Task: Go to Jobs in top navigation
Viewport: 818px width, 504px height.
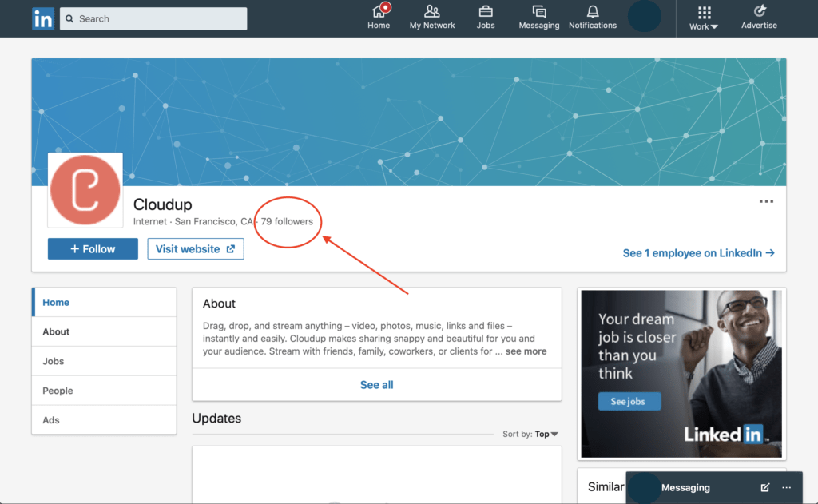Action: tap(486, 18)
